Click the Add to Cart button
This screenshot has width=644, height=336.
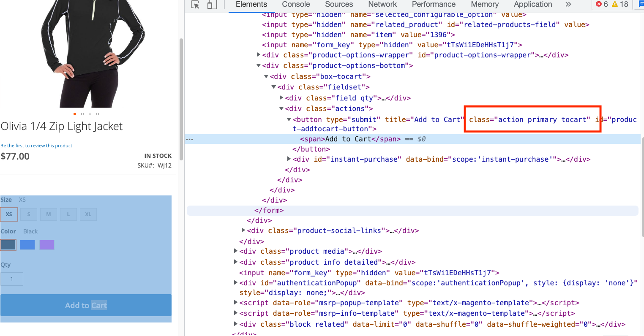[86, 305]
